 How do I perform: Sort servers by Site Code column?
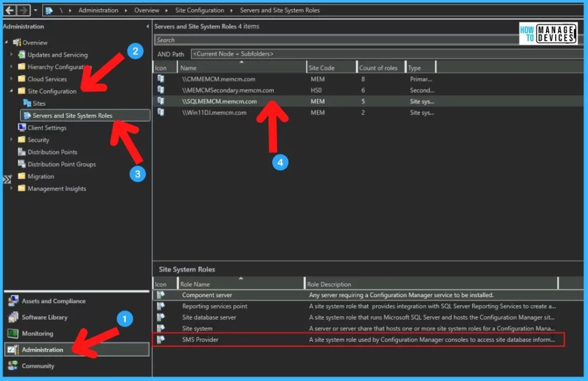pyautogui.click(x=331, y=68)
